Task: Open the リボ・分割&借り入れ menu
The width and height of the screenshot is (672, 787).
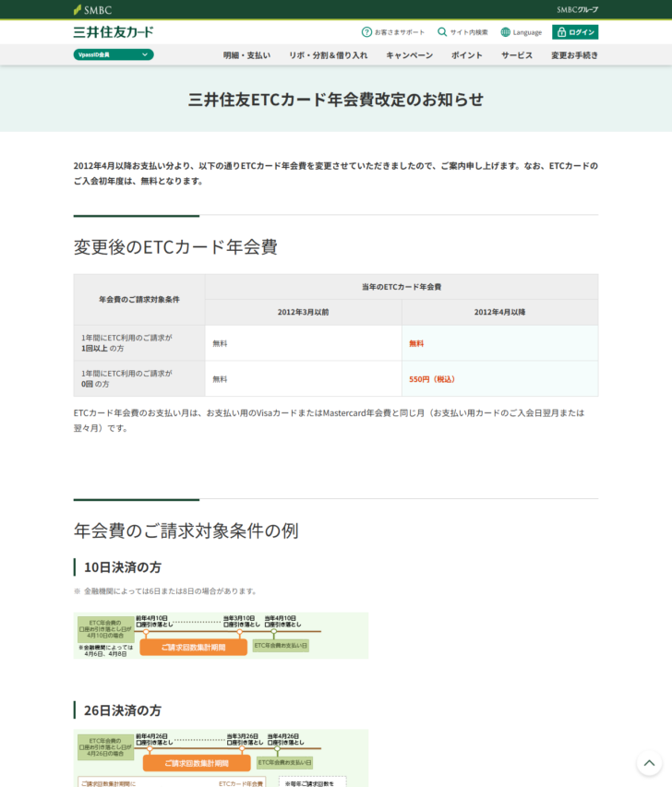Action: point(328,55)
